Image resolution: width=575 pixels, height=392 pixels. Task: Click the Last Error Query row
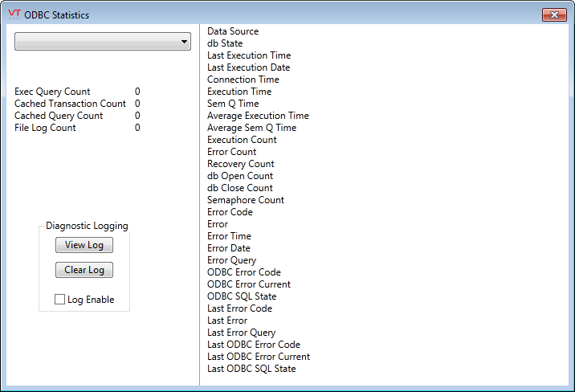pos(241,333)
